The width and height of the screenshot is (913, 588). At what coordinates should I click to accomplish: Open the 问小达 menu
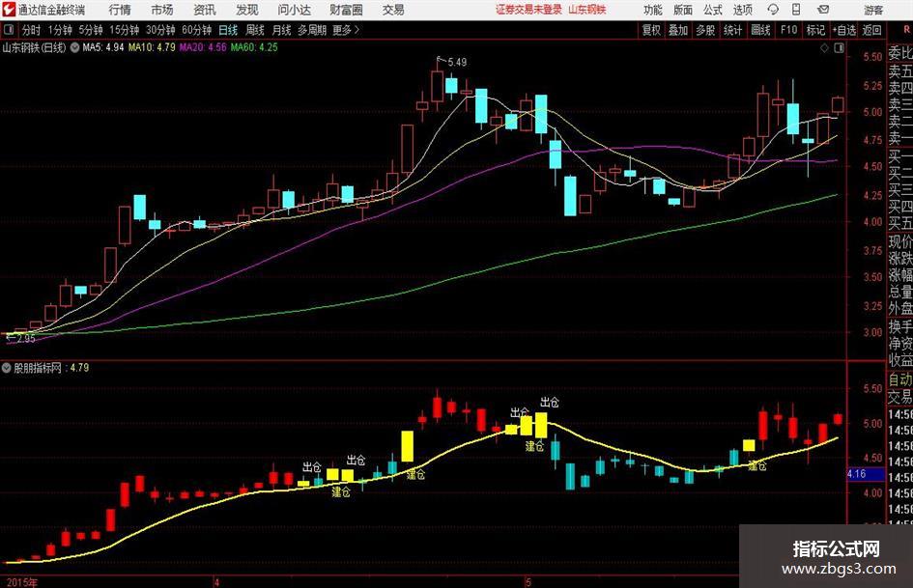[294, 10]
